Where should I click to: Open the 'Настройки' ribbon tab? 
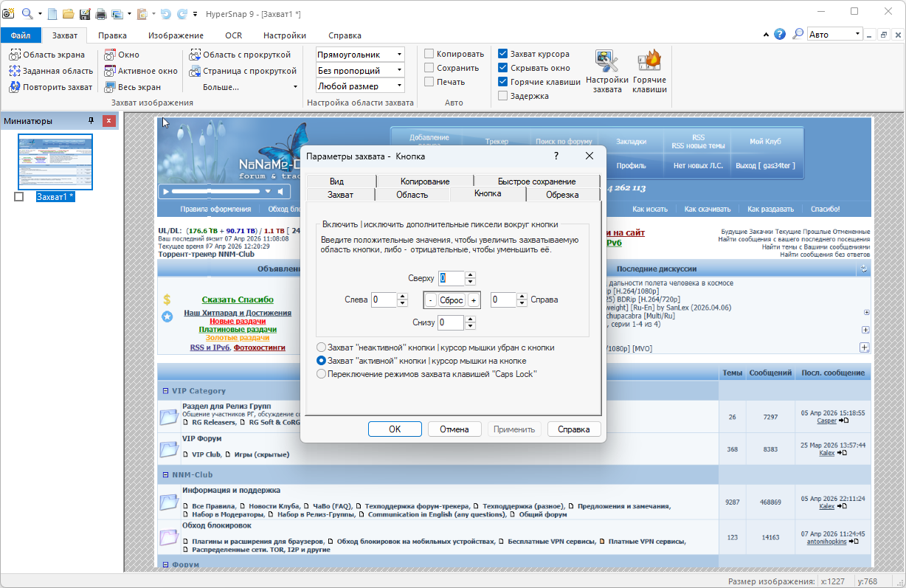(285, 35)
